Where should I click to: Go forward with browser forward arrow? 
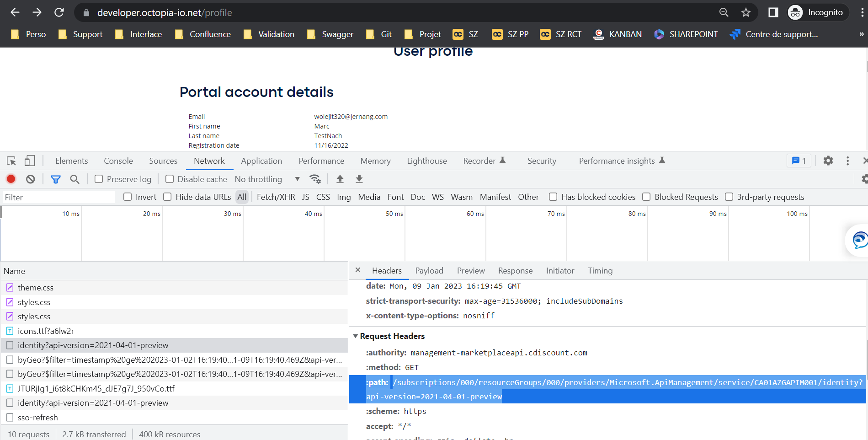[x=37, y=12]
